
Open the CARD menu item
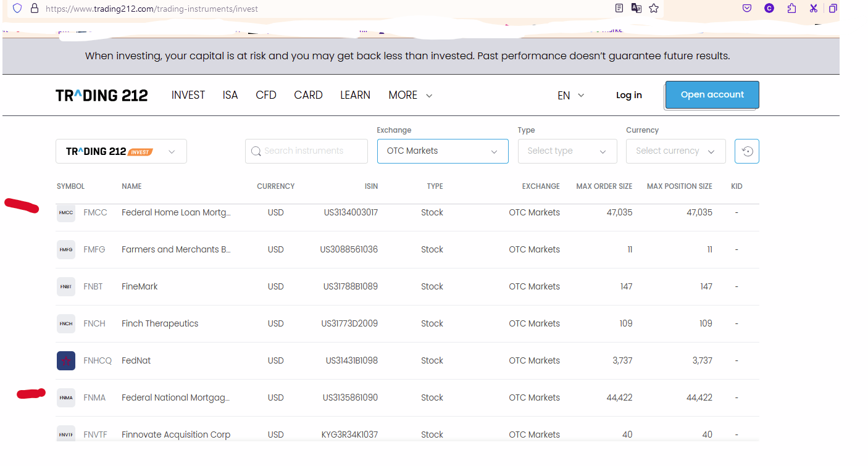coord(308,95)
